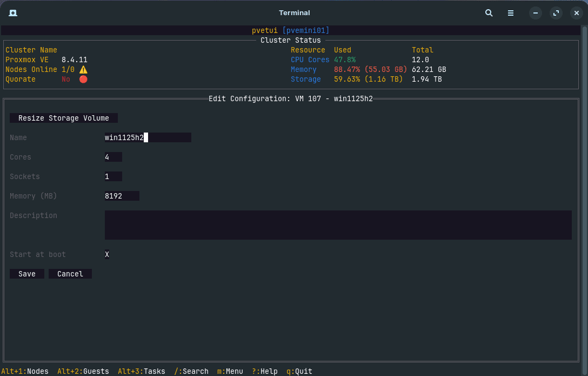This screenshot has width=588, height=376.
Task: Open the Nodes view from the status bar
Action: [24, 371]
